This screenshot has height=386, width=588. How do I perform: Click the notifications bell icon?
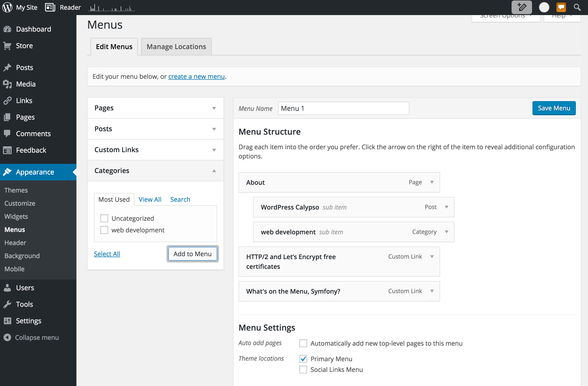(561, 7)
